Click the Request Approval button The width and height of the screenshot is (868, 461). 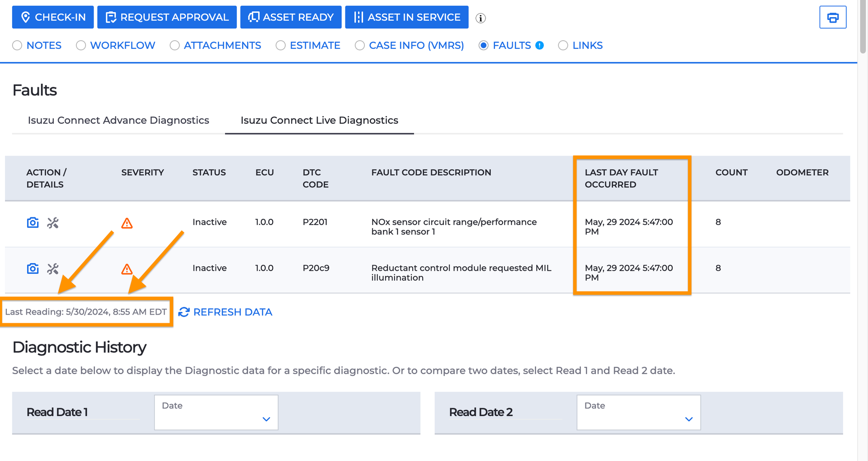[167, 17]
